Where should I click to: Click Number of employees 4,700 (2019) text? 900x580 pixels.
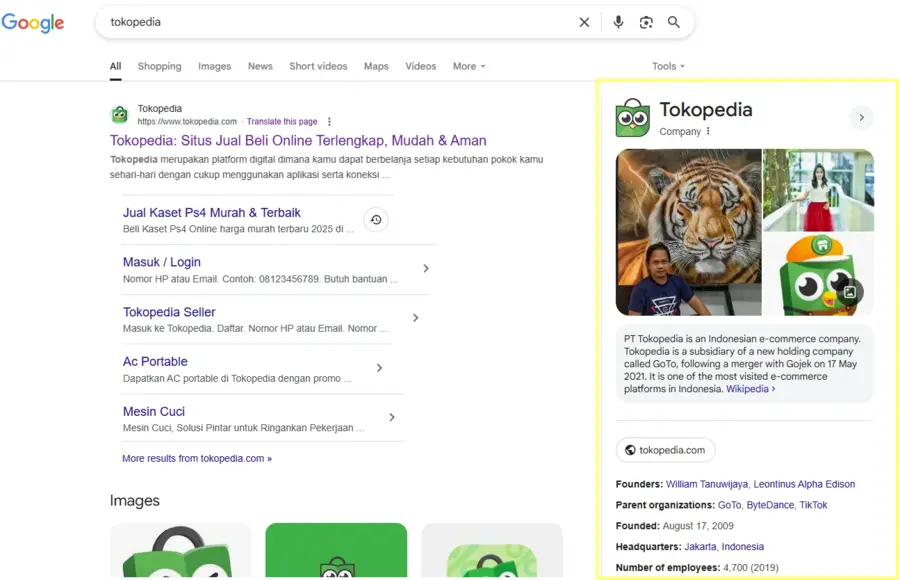click(697, 567)
